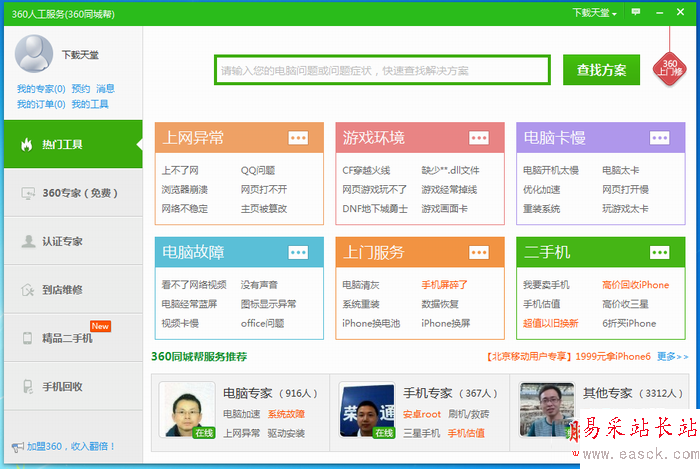Select 上不了网 under 上网异常

click(x=180, y=170)
